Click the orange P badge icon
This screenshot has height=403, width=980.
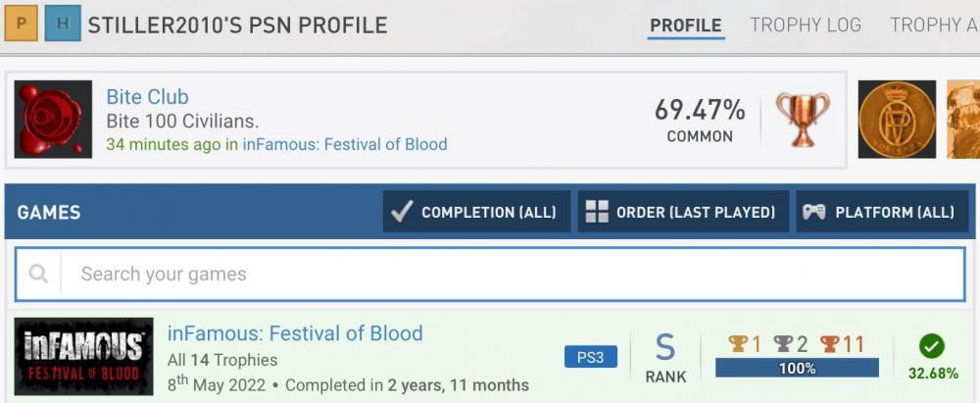pos(21,25)
